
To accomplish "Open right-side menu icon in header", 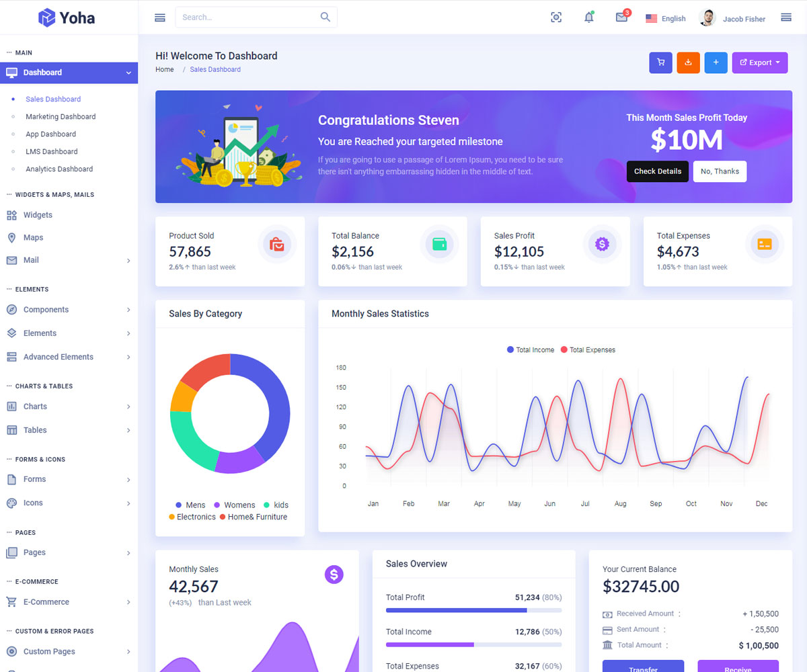I will click(786, 17).
